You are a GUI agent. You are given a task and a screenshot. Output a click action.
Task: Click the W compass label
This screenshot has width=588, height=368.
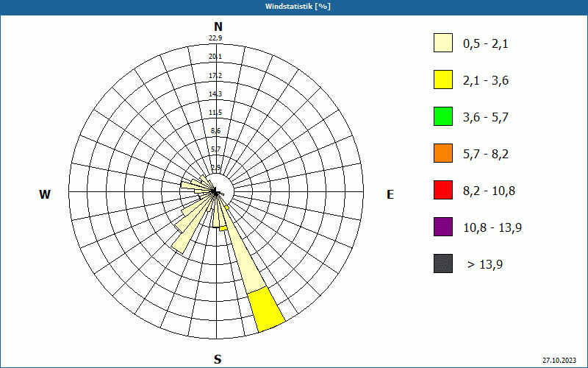(x=45, y=194)
